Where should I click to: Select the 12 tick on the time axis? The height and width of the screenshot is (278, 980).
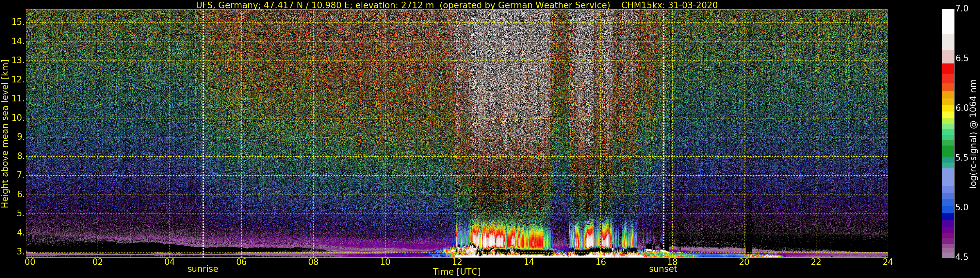tap(457, 262)
